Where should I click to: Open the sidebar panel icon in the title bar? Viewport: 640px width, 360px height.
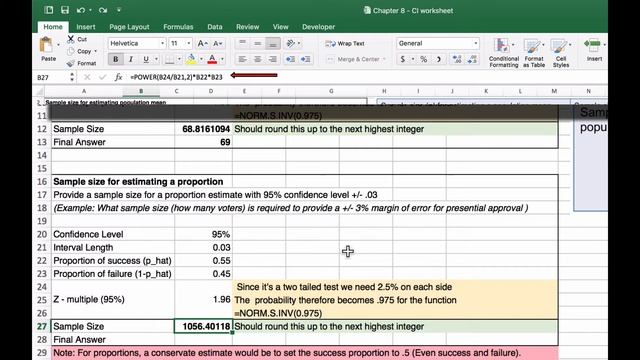click(x=49, y=10)
